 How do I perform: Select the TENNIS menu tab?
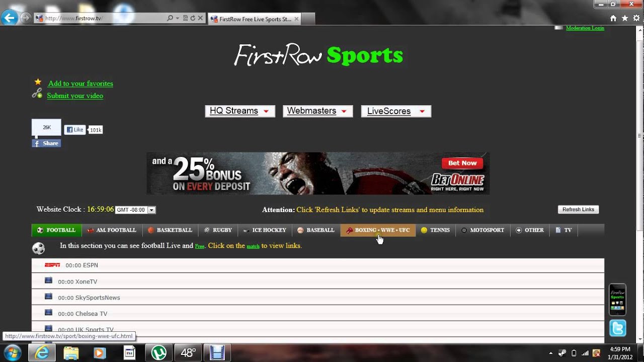tap(435, 230)
